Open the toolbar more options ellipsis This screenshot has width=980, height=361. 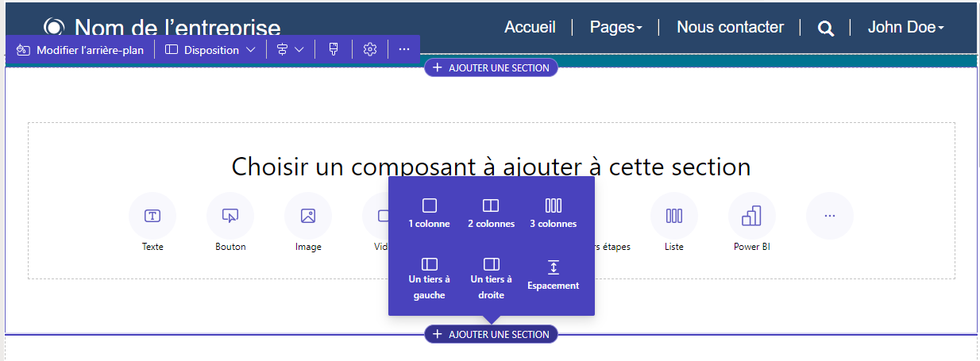pos(404,49)
